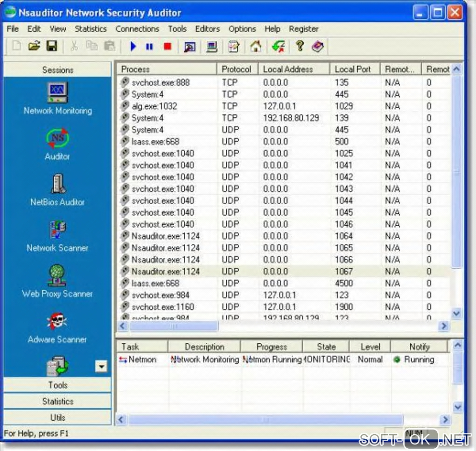
Task: Select the lsass.exe:668 row with port 500
Action: pyautogui.click(x=284, y=142)
